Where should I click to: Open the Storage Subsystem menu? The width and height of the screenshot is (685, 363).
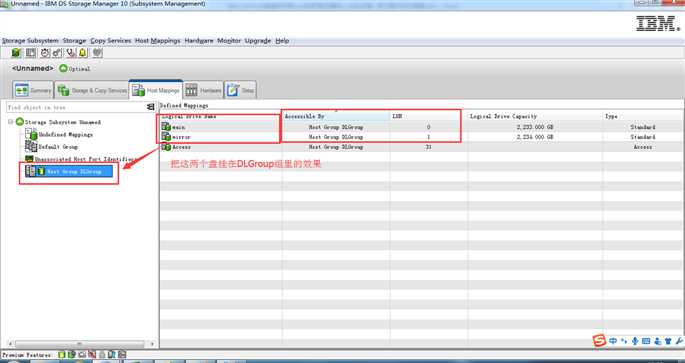point(30,41)
